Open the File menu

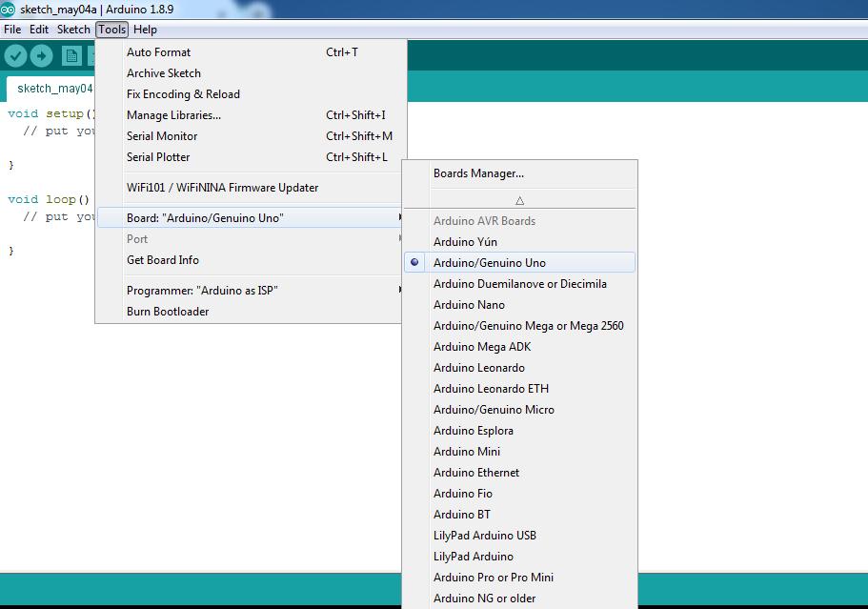coord(12,30)
